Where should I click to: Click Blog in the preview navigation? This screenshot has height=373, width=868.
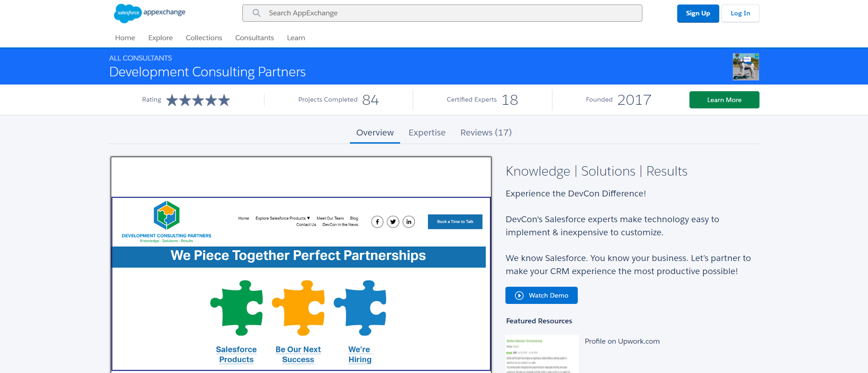pyautogui.click(x=354, y=219)
